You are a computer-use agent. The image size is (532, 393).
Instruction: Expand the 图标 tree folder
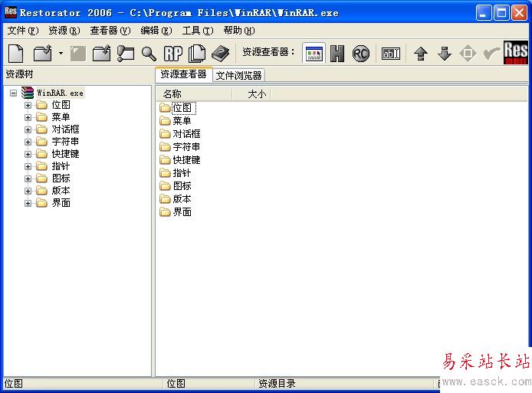28,178
